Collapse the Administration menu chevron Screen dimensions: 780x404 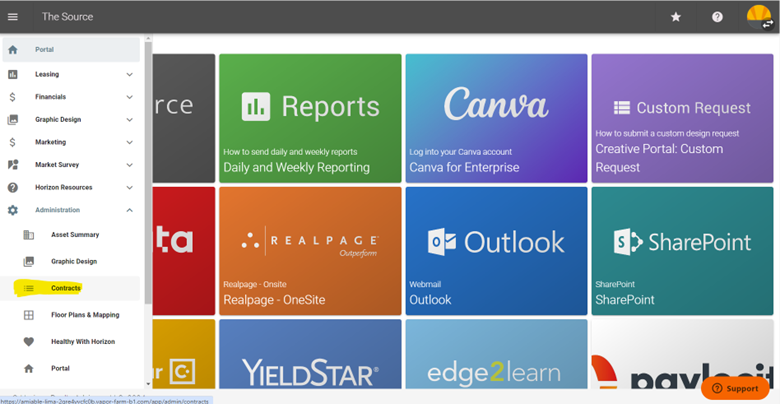(129, 210)
